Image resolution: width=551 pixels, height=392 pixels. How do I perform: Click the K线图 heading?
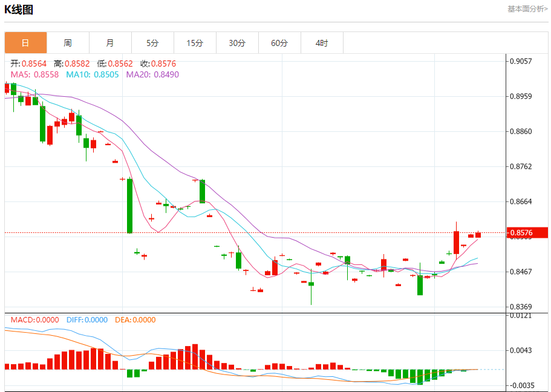19,10
